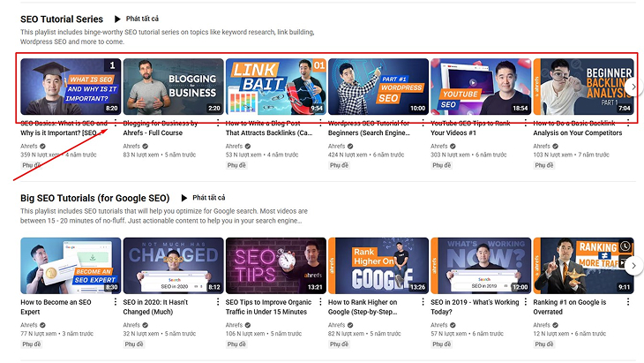Open options menu for How to Rank Higher on Google
The height and width of the screenshot is (363, 644).
(x=423, y=302)
